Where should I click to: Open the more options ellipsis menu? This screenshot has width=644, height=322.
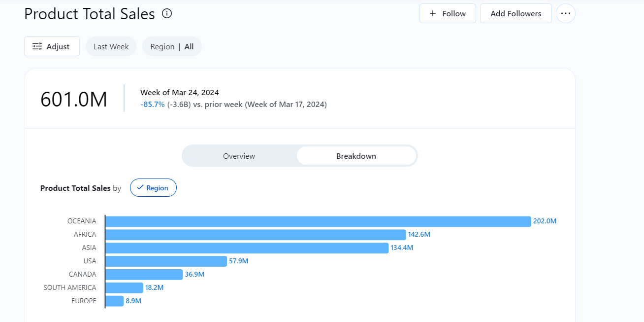[x=565, y=13]
